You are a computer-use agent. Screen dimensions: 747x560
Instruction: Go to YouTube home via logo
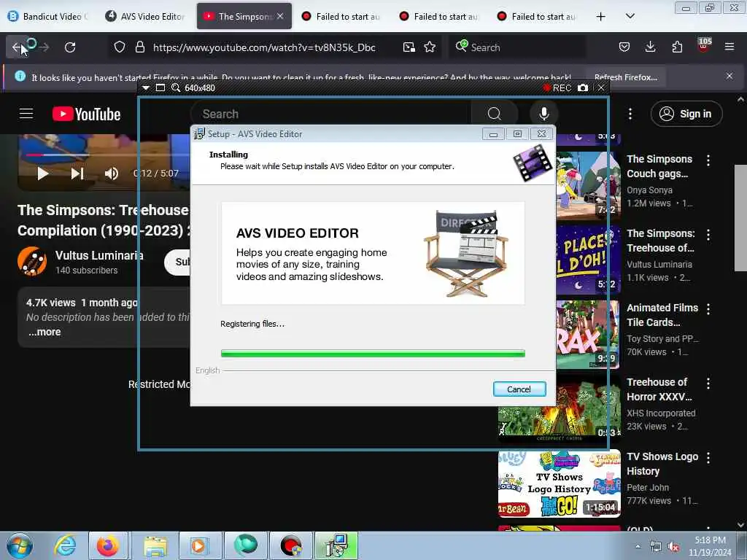coord(86,114)
